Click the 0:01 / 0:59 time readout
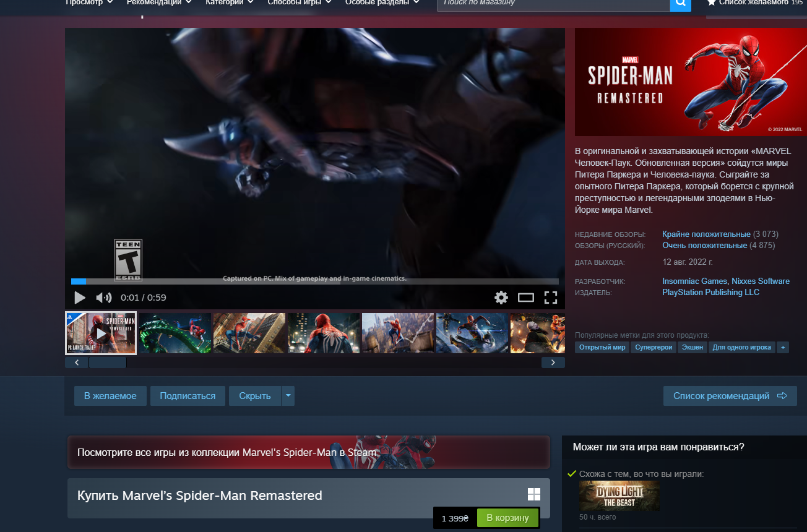The height and width of the screenshot is (532, 807). click(144, 298)
